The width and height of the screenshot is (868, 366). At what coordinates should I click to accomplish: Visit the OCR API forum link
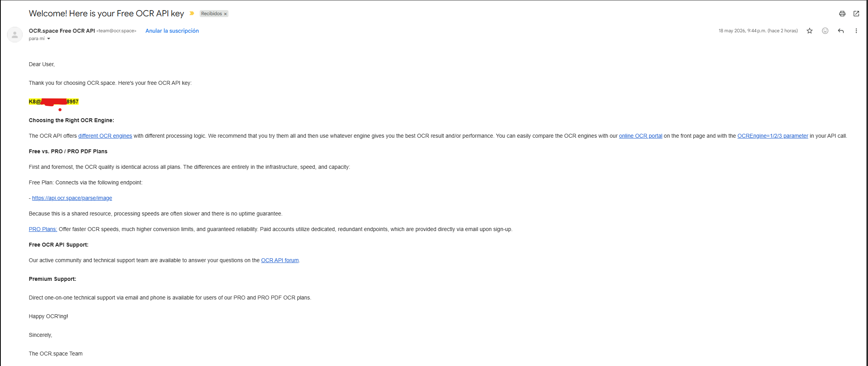tap(280, 260)
